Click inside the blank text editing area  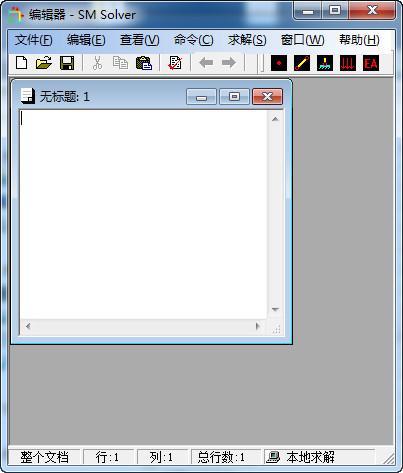143,214
